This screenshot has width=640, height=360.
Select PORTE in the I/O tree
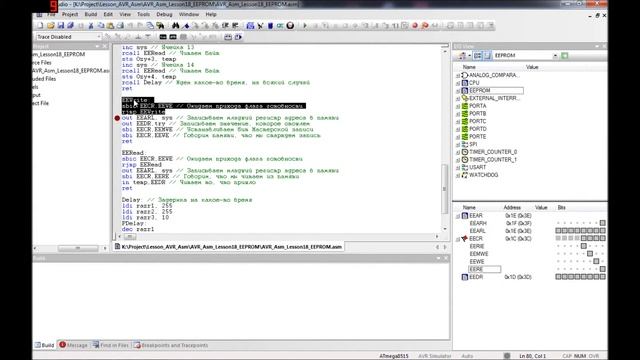478,137
